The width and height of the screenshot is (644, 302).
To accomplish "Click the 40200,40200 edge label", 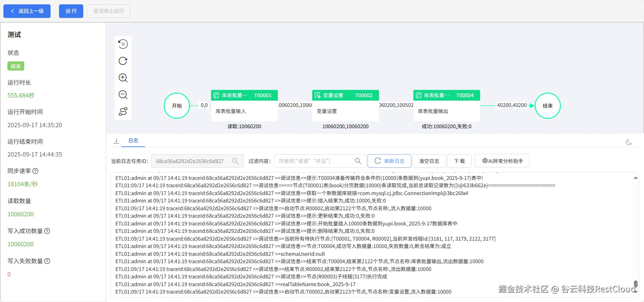I will click(512, 105).
